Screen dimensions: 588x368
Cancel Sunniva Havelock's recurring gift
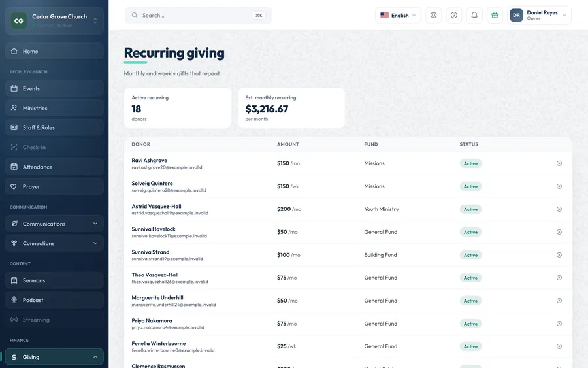click(x=559, y=232)
